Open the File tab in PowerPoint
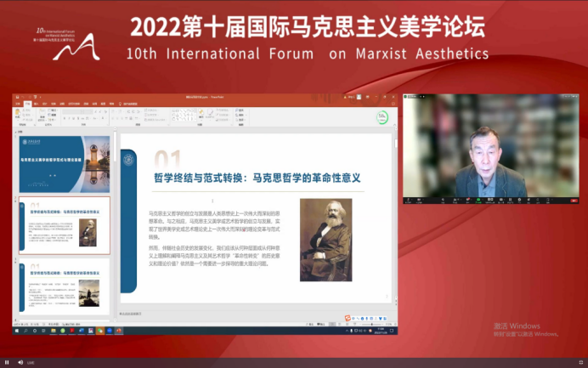 click(17, 104)
